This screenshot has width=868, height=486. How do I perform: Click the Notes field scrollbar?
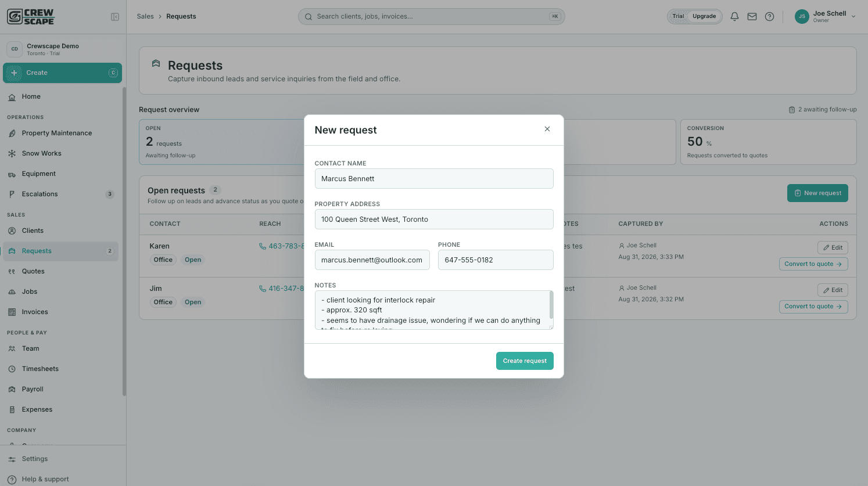point(551,305)
